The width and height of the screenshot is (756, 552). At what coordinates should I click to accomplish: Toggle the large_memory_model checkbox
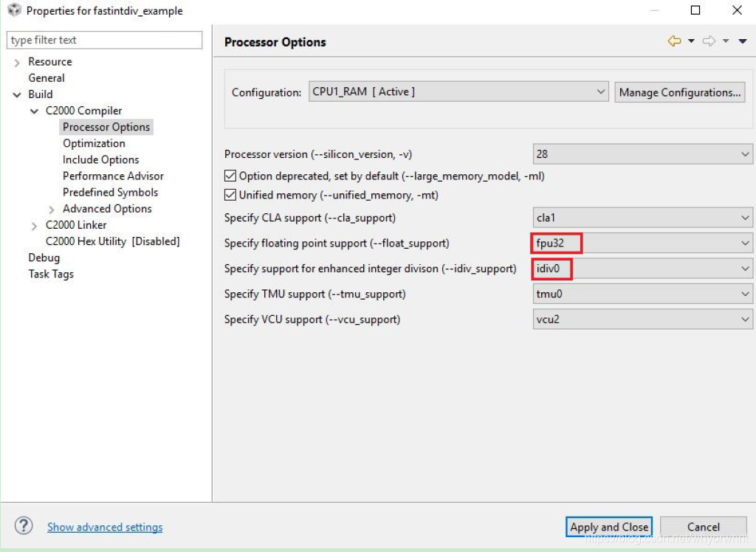click(x=230, y=176)
